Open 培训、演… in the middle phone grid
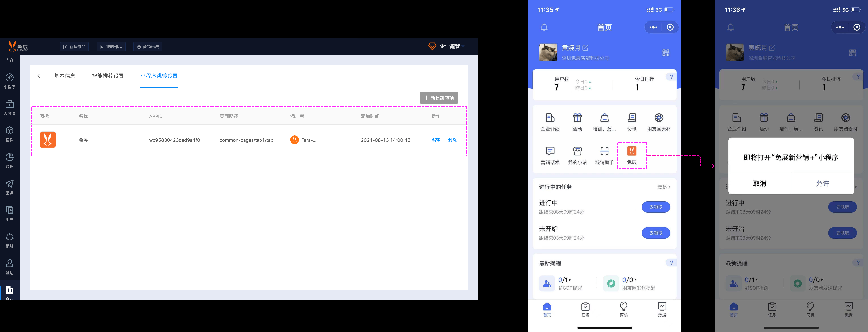Viewport: 868px width, 332px height. pos(604,122)
